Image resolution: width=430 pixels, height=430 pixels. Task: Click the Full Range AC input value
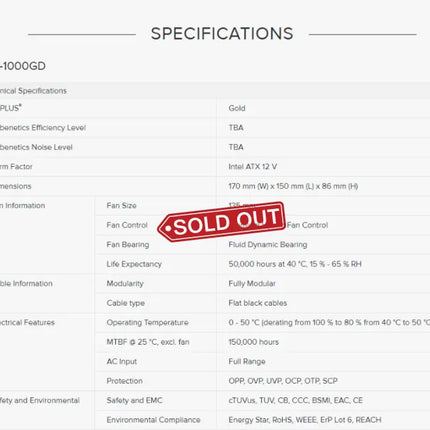point(247,361)
